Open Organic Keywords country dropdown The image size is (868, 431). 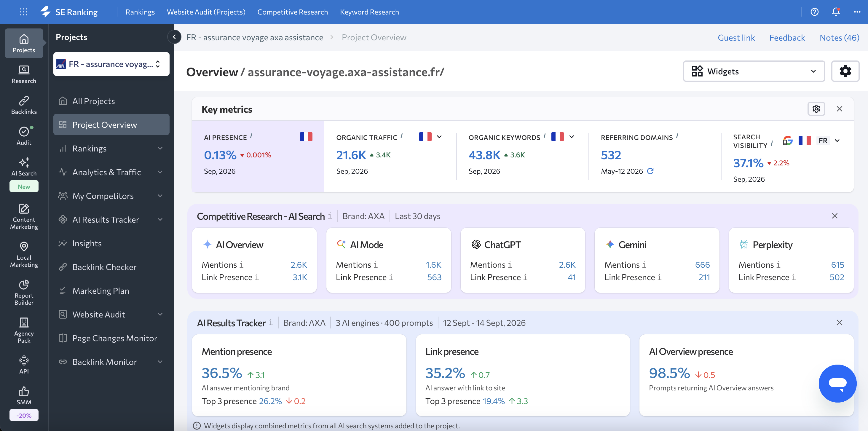(572, 137)
